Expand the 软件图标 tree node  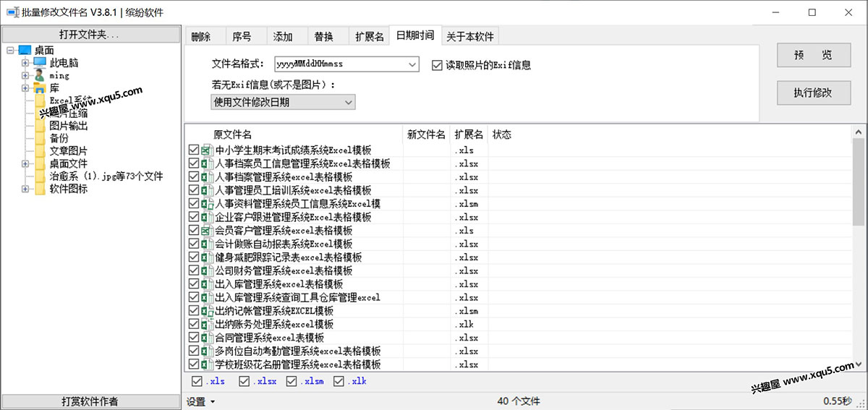point(26,189)
